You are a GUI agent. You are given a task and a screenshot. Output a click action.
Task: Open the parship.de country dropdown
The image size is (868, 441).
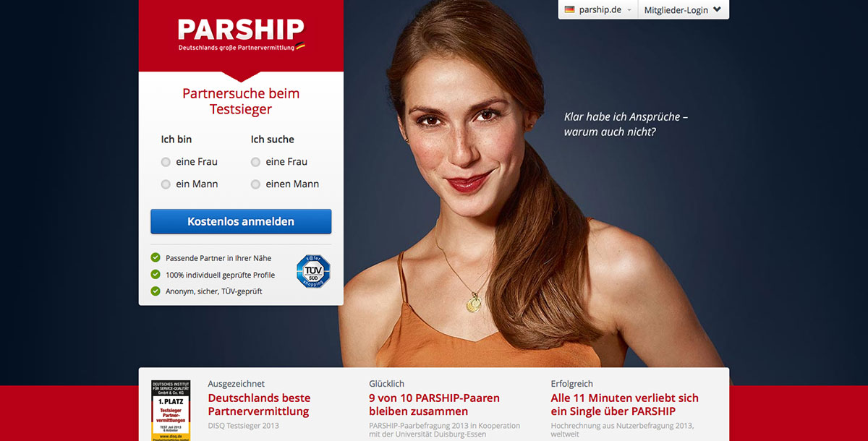[x=598, y=10]
